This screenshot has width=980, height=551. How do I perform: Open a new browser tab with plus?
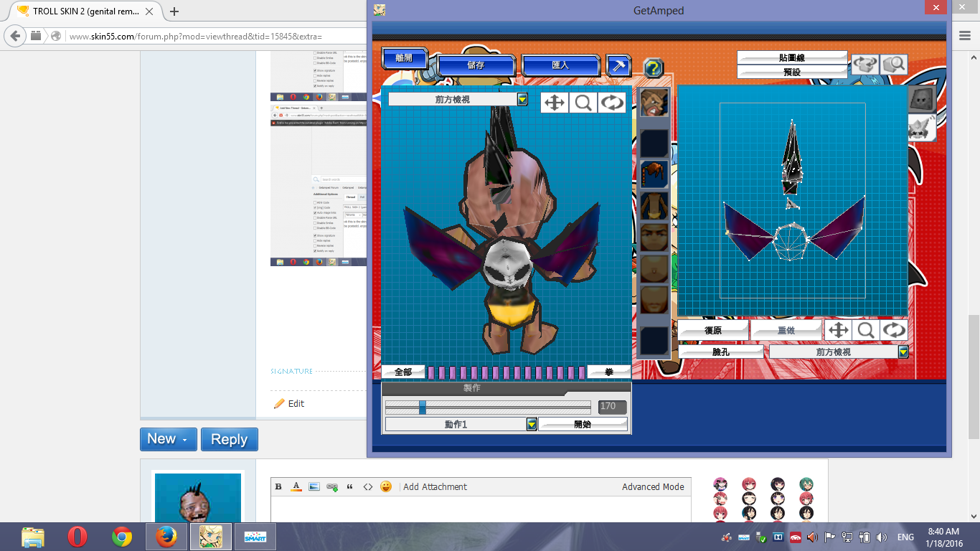pyautogui.click(x=174, y=11)
